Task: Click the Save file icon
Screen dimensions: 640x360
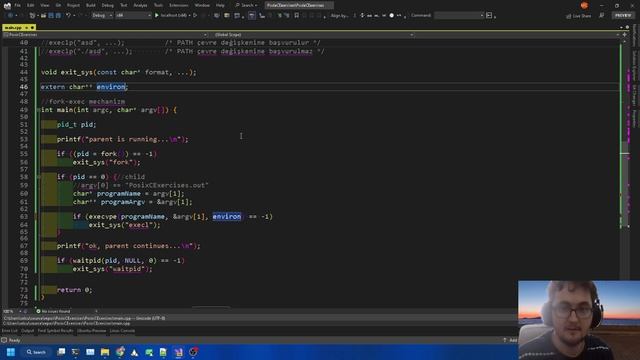Action: click(51, 16)
